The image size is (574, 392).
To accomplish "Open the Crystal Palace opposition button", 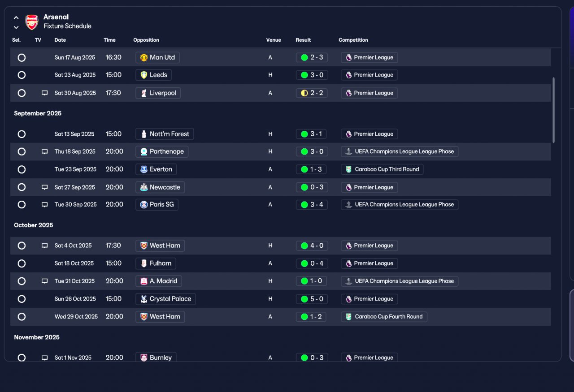I will [x=165, y=299].
